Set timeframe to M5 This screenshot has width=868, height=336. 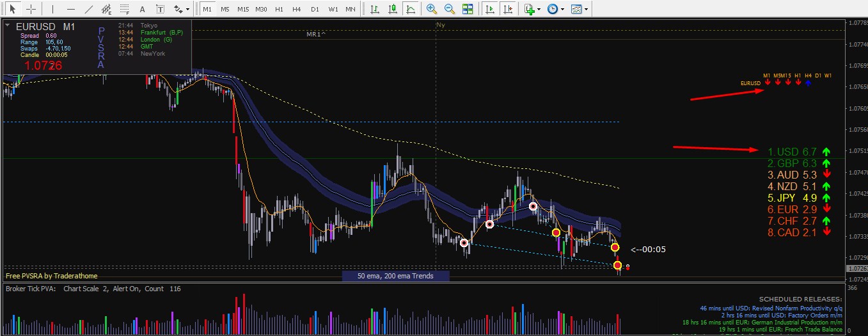(225, 10)
